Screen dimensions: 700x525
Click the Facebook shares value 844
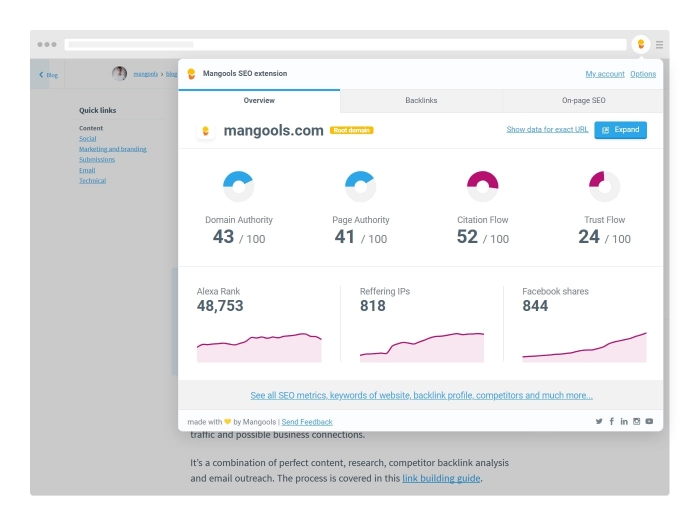coord(535,306)
